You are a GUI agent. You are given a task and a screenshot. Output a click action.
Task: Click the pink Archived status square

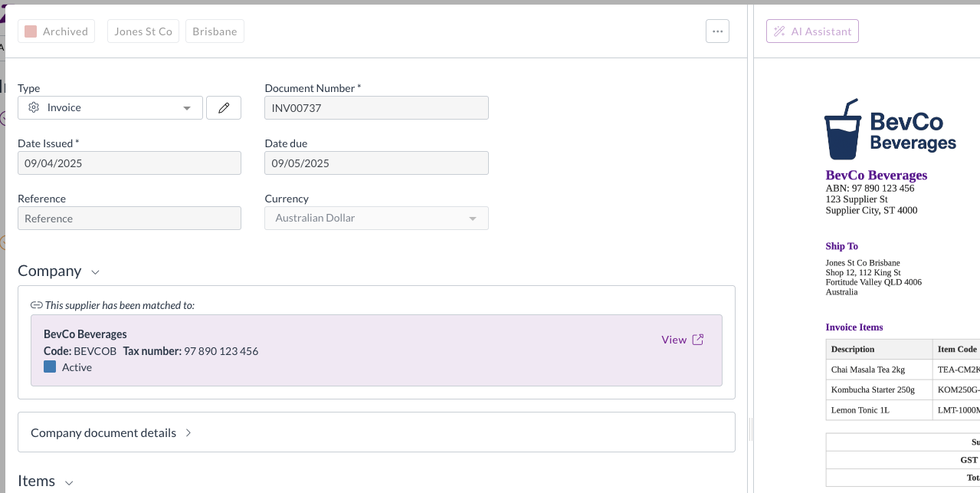[31, 31]
